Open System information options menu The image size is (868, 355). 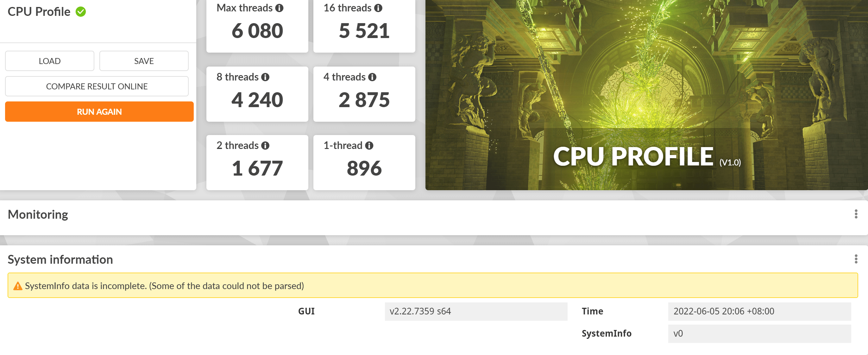coord(856,259)
